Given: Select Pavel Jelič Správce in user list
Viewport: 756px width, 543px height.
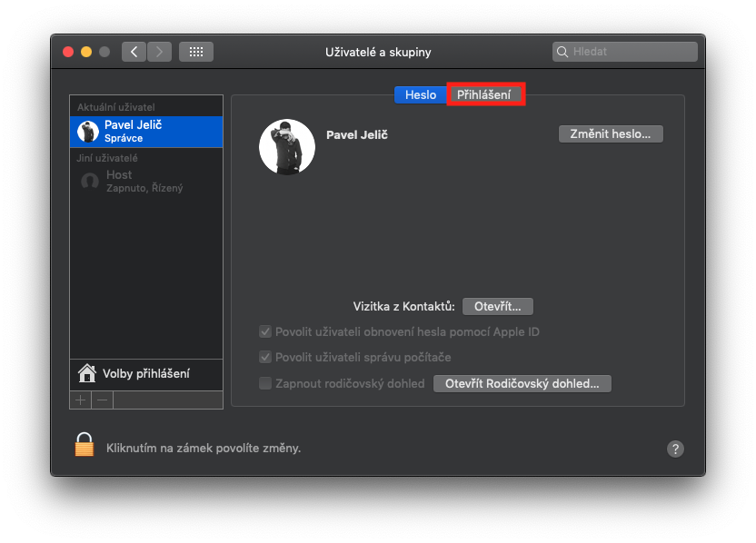Looking at the screenshot, I should [146, 132].
